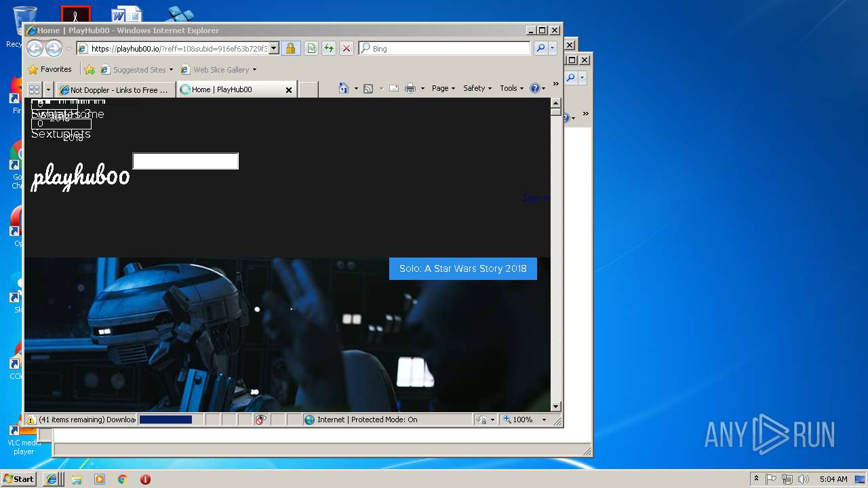Viewport: 868px width, 488px height.
Task: Open the Safety menu
Action: [477, 88]
